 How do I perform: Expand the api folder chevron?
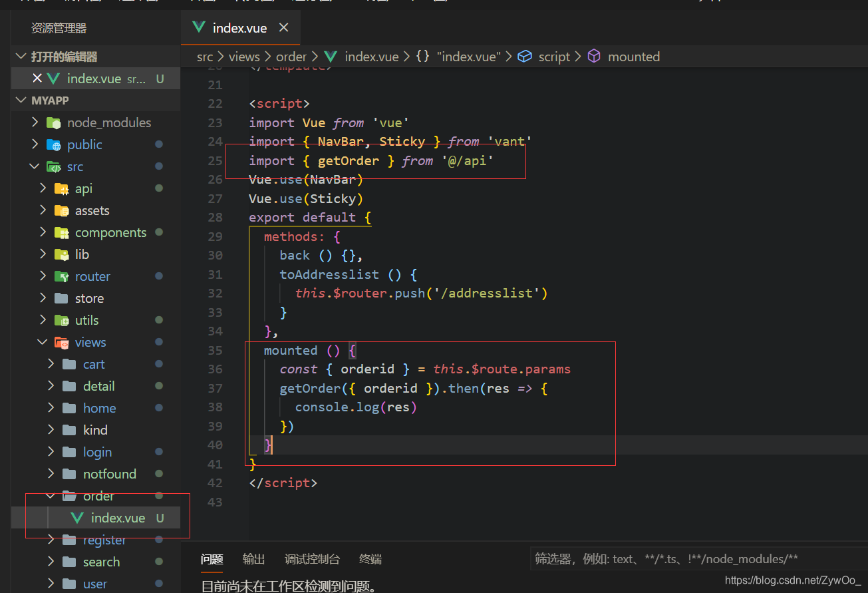click(x=43, y=188)
